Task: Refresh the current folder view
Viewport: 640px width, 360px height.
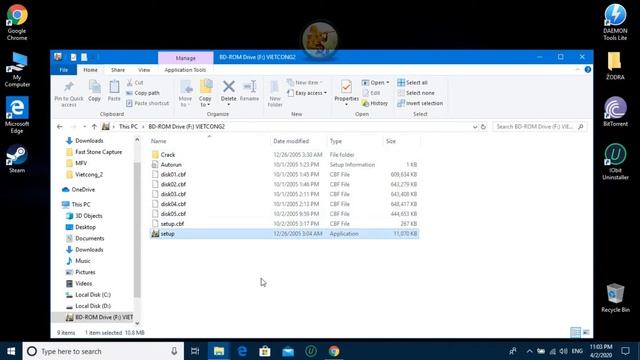Action: (483, 127)
